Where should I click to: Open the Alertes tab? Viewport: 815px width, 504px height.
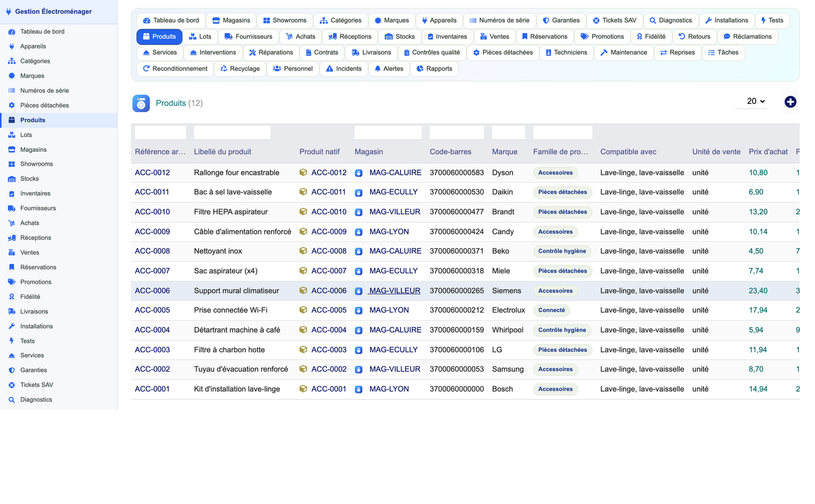[389, 69]
